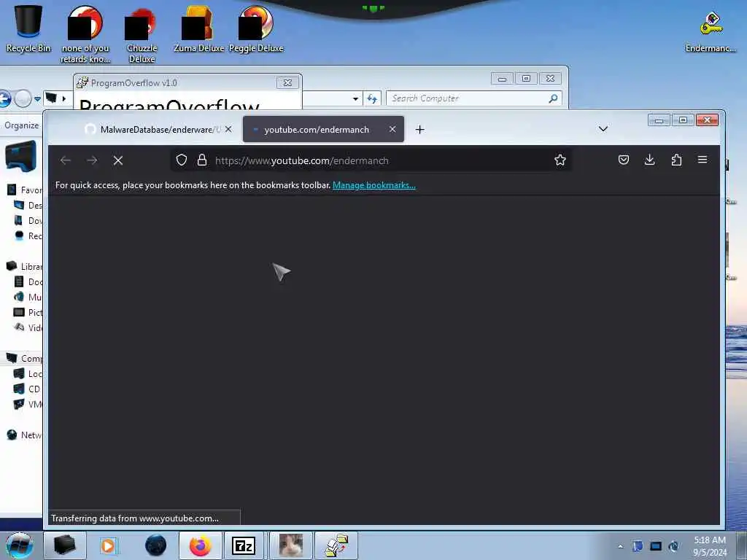This screenshot has height=560, width=747.
Task: Select Zuma Deluxe desktop shortcut
Action: [x=198, y=28]
